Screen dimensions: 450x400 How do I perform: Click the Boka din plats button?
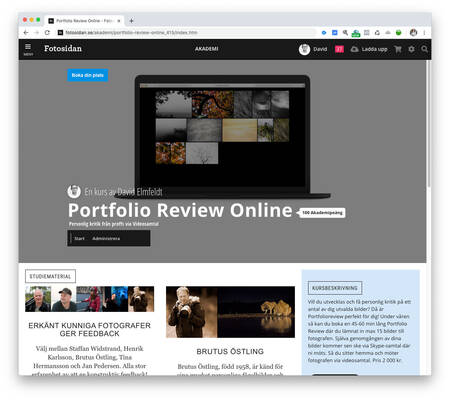pyautogui.click(x=88, y=75)
